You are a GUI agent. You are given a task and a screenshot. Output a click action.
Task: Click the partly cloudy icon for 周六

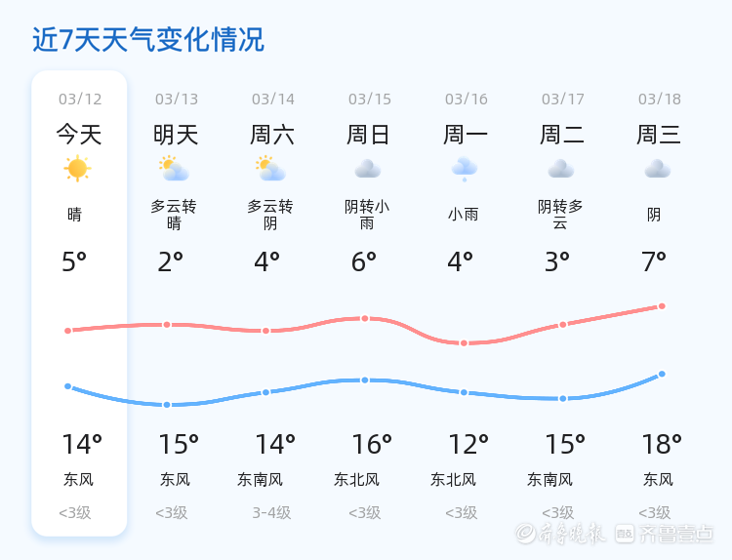tap(270, 169)
